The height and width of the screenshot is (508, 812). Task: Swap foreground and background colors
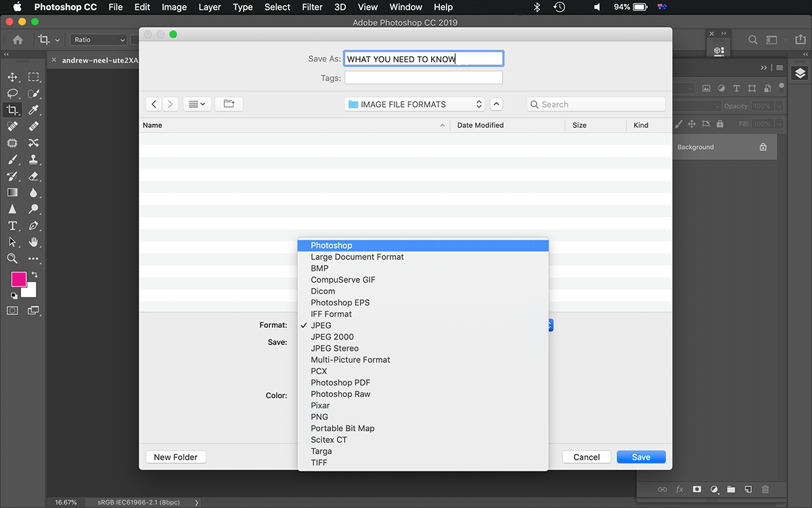[x=35, y=274]
